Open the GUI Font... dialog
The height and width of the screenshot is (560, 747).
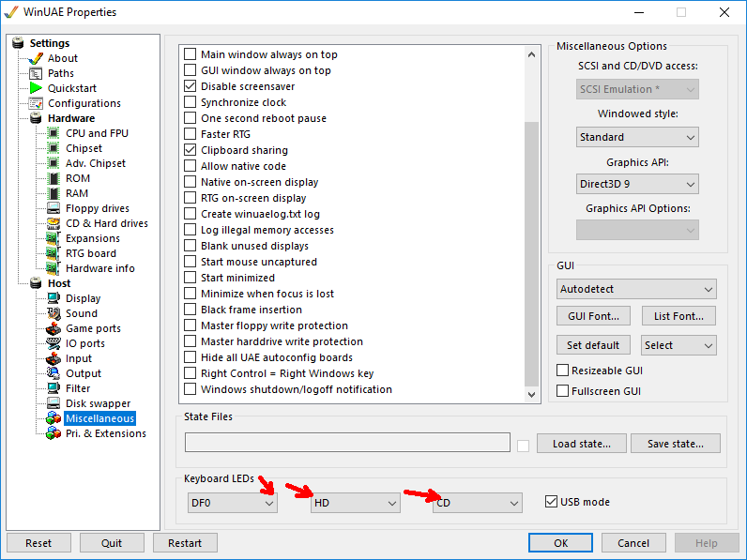click(594, 316)
